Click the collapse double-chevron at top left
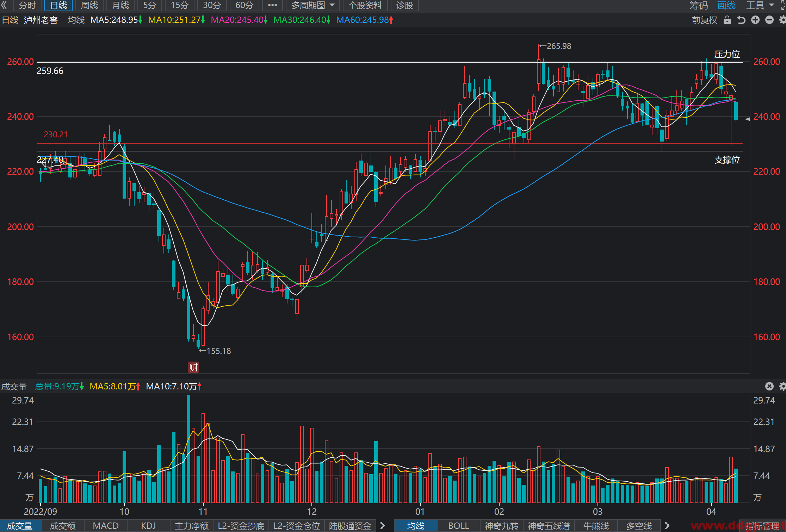This screenshot has height=532, width=786. [5, 5]
